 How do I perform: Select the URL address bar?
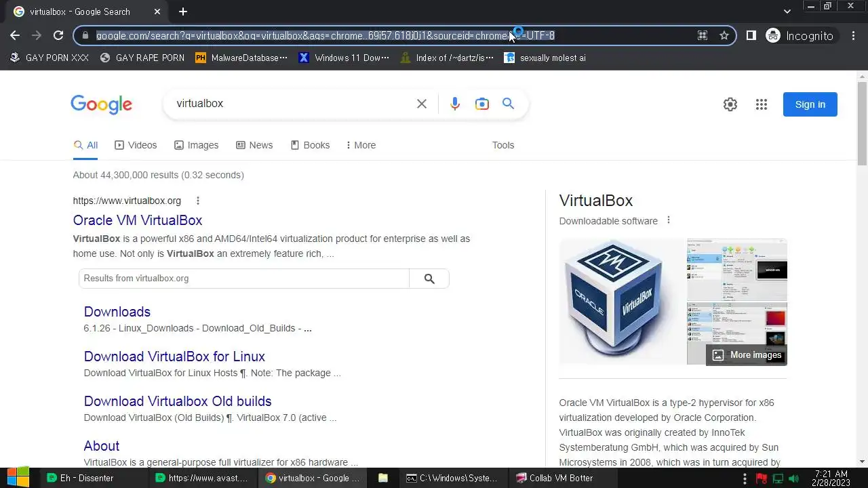(x=393, y=35)
